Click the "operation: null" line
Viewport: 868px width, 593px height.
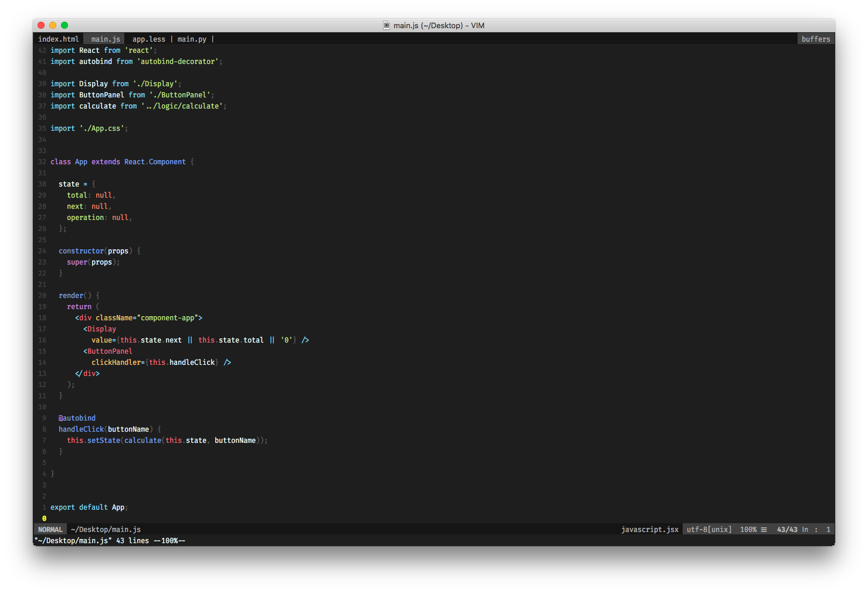click(99, 218)
